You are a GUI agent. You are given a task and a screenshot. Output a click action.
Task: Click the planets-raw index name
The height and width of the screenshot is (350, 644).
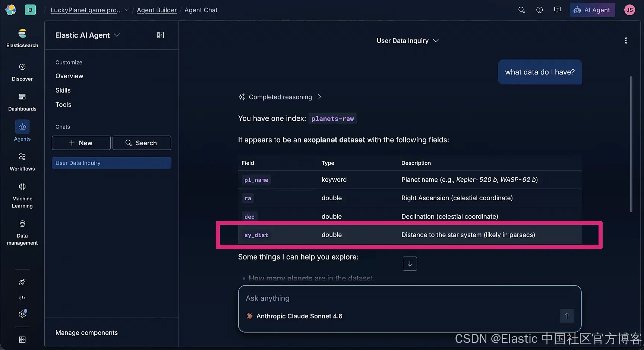click(332, 119)
